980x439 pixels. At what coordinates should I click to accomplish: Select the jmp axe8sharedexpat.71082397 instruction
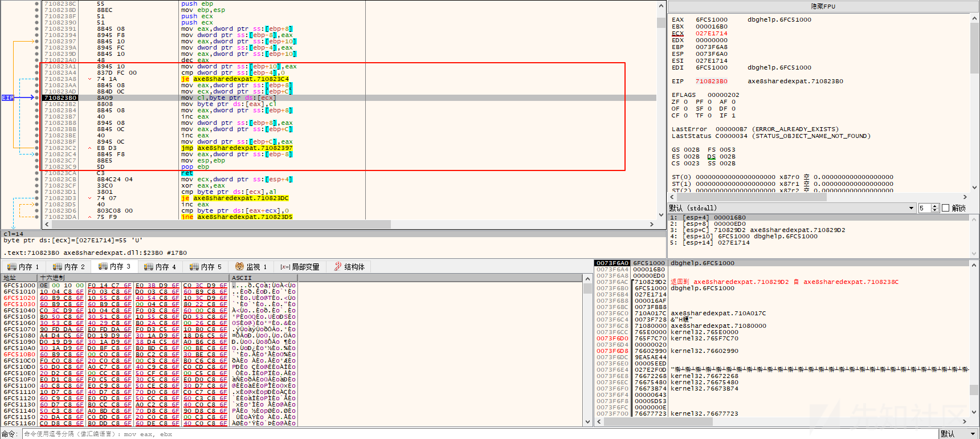[236, 148]
